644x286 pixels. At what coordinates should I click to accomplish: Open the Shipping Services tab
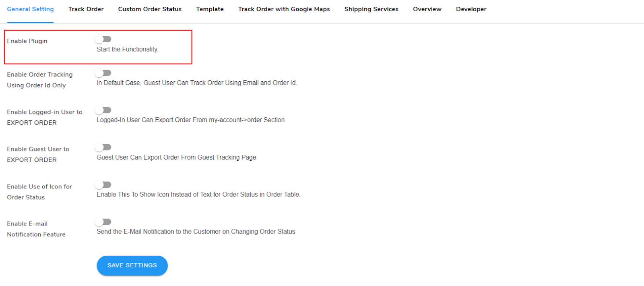pyautogui.click(x=371, y=9)
